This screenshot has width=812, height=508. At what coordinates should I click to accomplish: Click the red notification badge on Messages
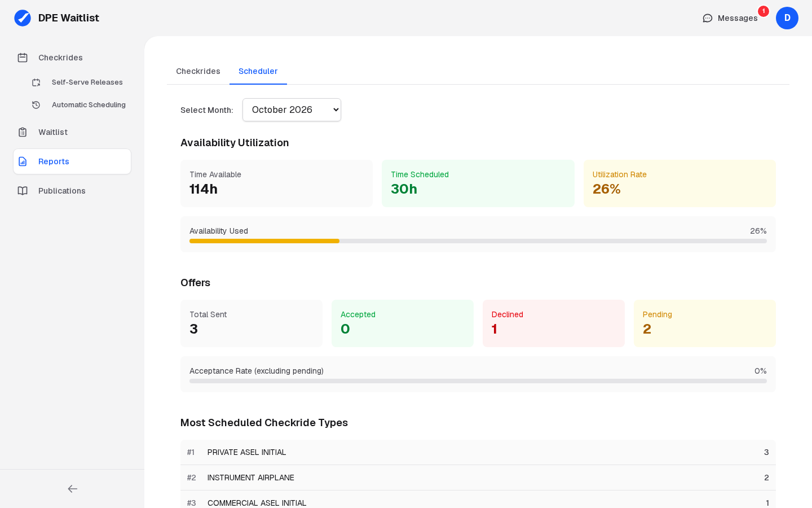(x=764, y=11)
